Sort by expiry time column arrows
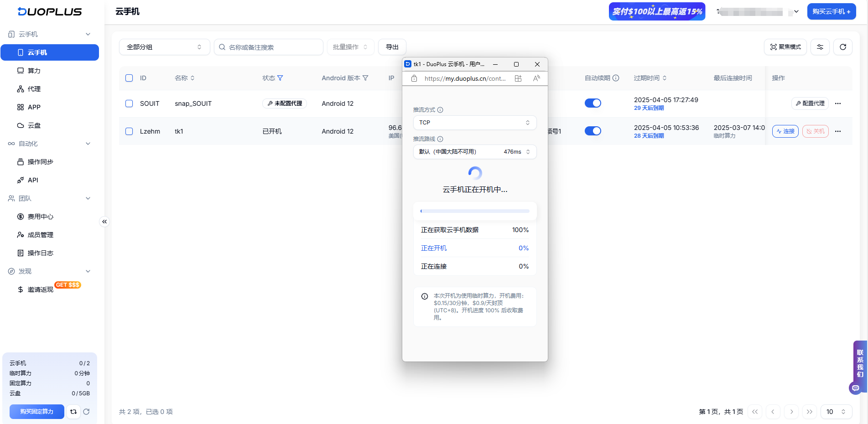Screen dimensions: 868x424 tap(665, 78)
